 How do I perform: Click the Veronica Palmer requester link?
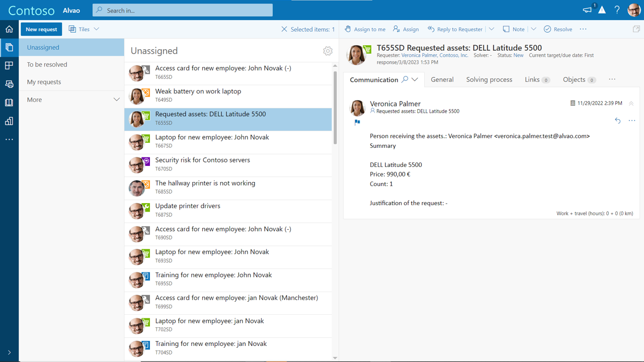[419, 55]
